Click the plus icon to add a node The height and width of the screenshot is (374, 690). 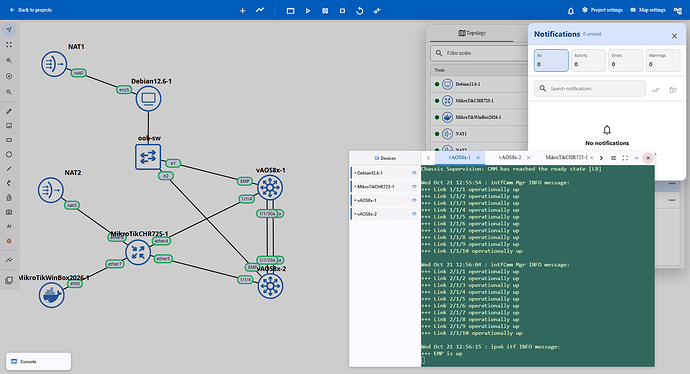pyautogui.click(x=242, y=11)
